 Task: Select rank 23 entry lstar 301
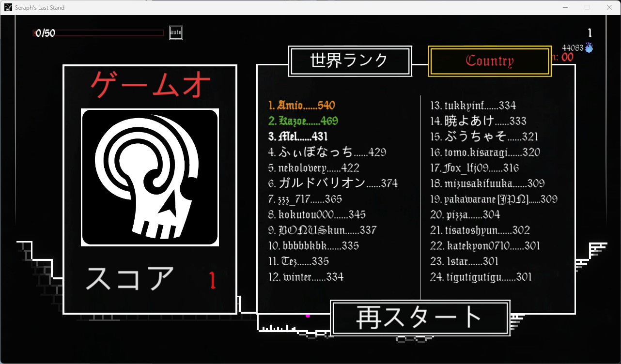pos(465,261)
